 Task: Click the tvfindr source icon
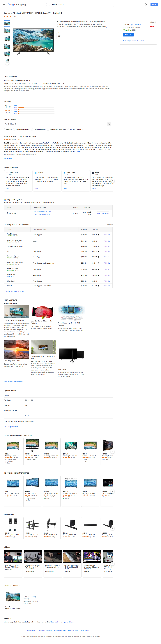tap(93, 173)
